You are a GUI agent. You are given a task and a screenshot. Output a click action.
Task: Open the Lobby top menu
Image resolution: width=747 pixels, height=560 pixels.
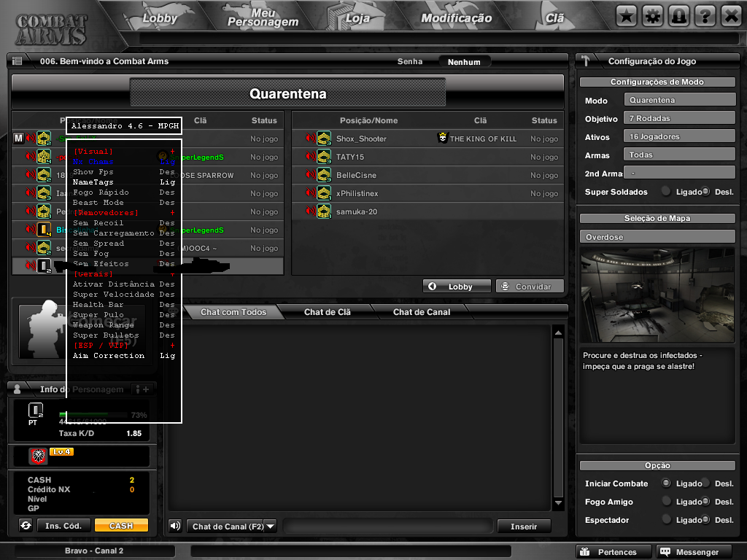coord(160,18)
